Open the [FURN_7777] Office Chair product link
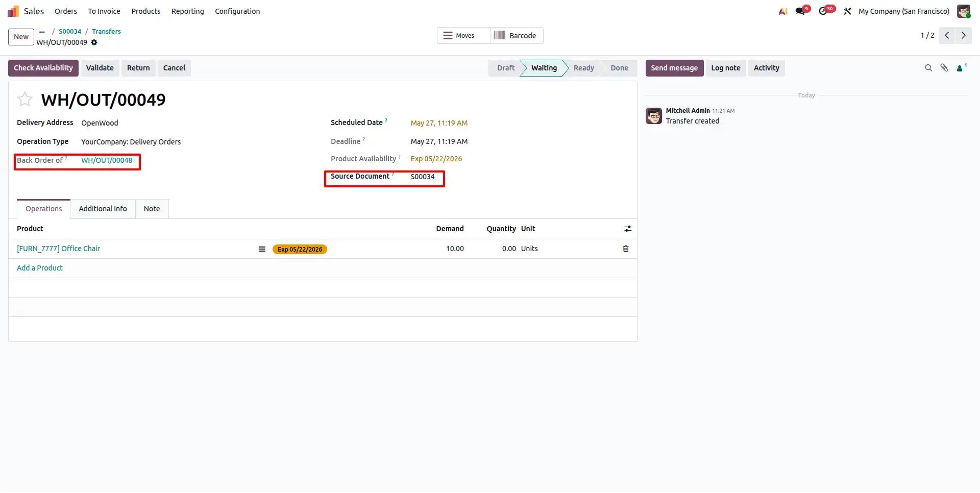The width and height of the screenshot is (980, 493). (58, 249)
